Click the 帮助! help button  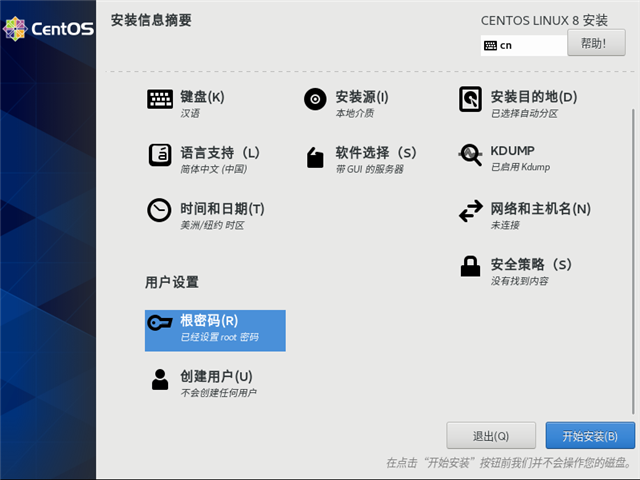coord(596,42)
